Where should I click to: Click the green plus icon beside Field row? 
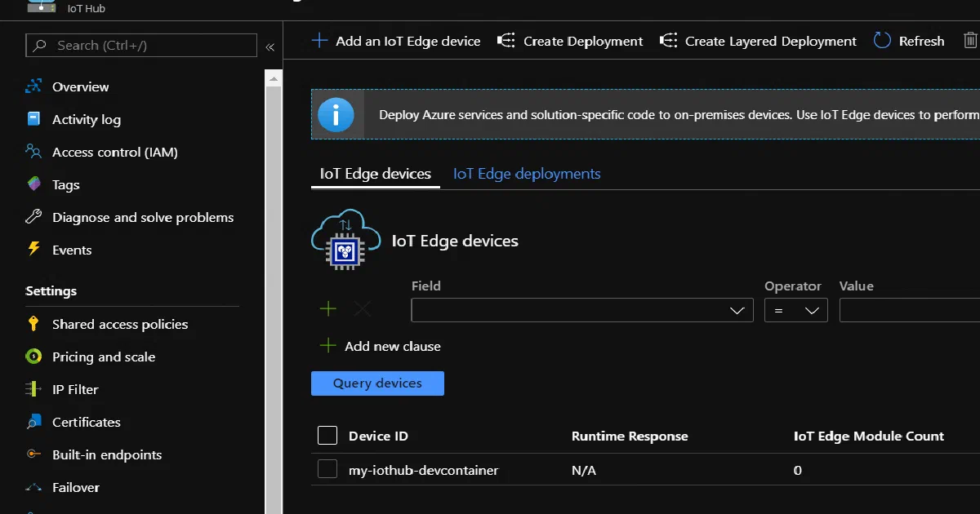tap(327, 308)
